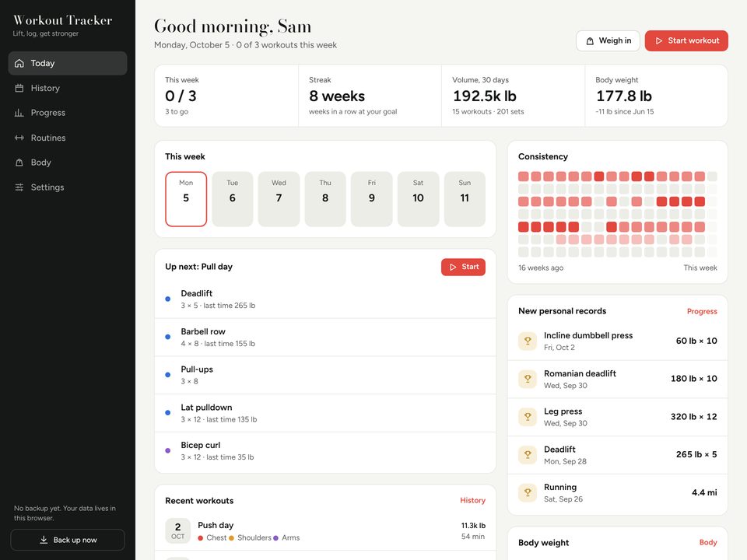Click the Workout Tracker app title
Image resolution: width=747 pixels, height=560 pixels.
62,20
